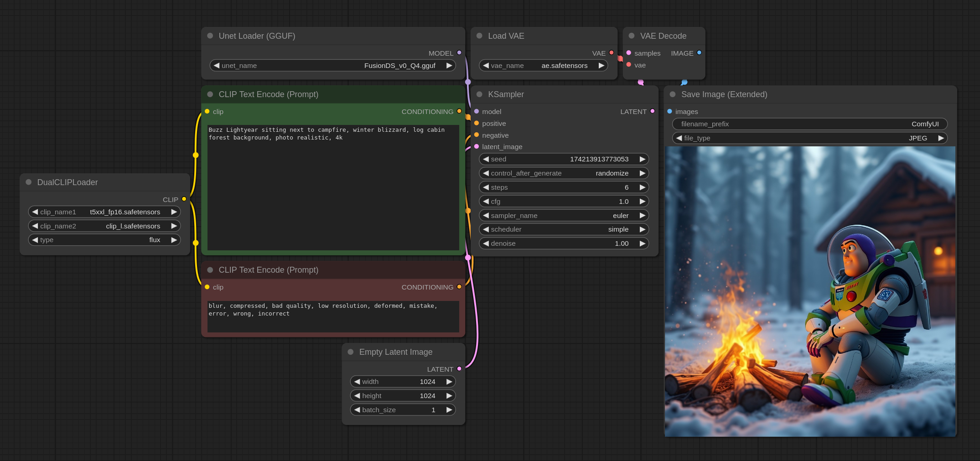Click the Load VAE node title

coord(506,36)
